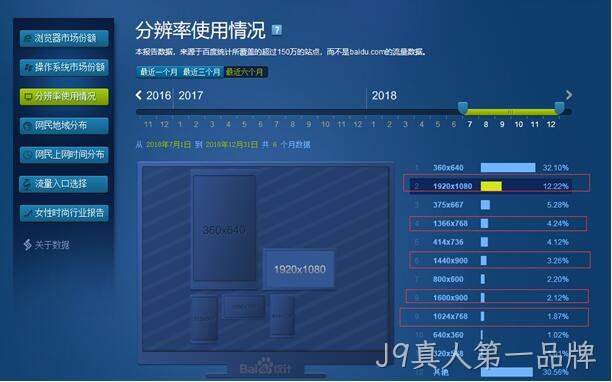Select 分辨率使用情况 sidebar item
Screen dimensions: 612x382
pyautogui.click(x=64, y=96)
